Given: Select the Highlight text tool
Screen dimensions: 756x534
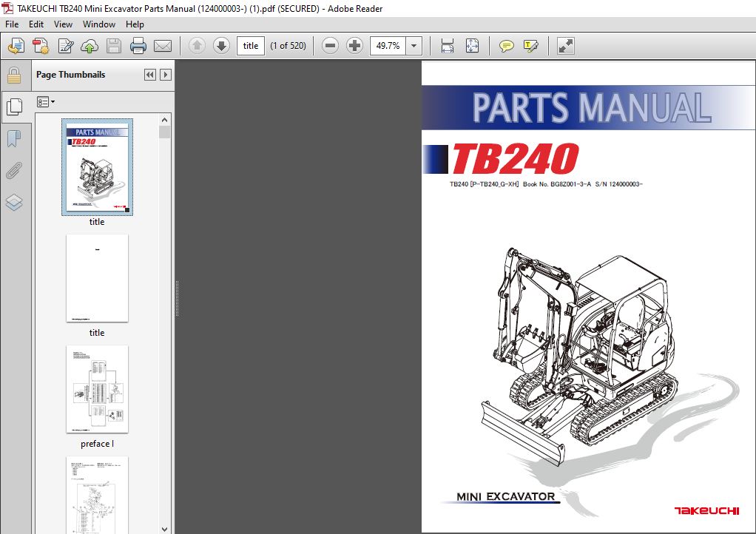Looking at the screenshot, I should tap(531, 46).
